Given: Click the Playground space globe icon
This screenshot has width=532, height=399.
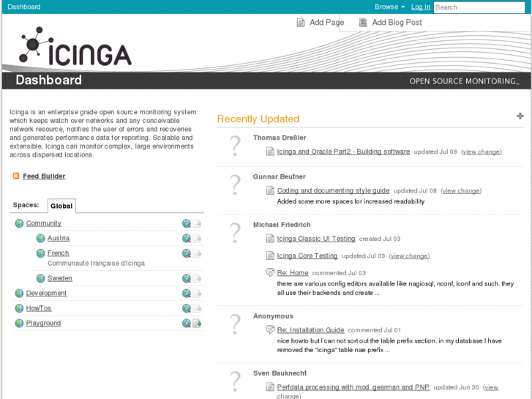Looking at the screenshot, I should [19, 323].
